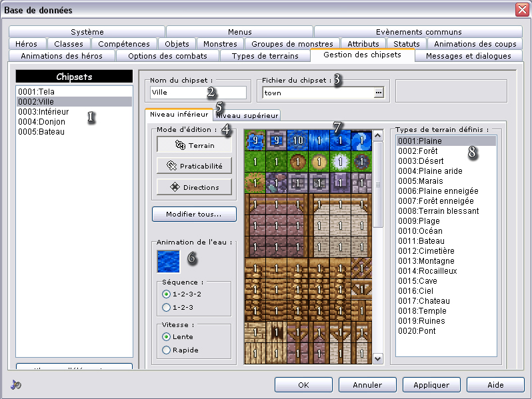Click the music note icon at bottom left
The width and height of the screenshot is (532, 399).
point(16,385)
